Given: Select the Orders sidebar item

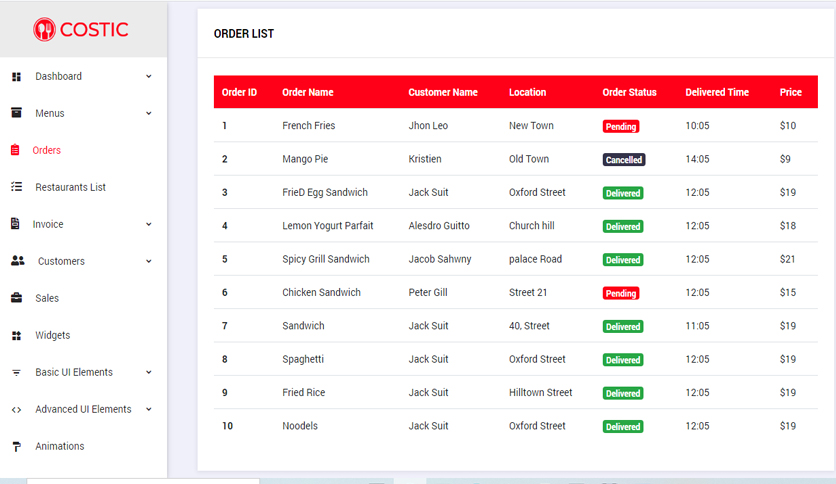Looking at the screenshot, I should [46, 150].
